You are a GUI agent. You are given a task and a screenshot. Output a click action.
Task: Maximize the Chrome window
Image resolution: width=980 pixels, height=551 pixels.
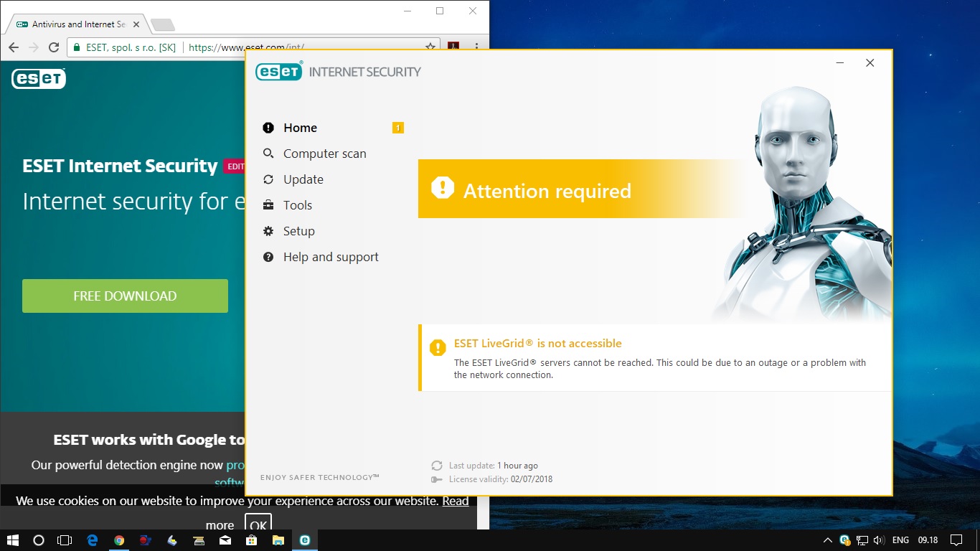tap(440, 11)
